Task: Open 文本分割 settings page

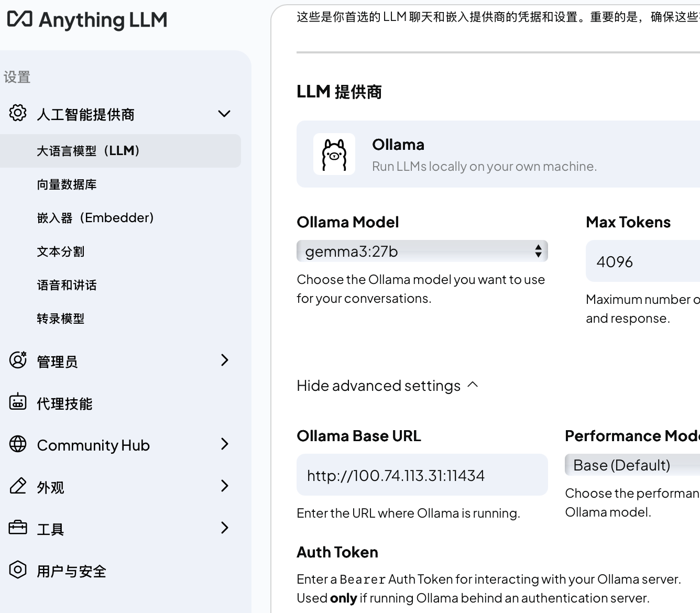Action: pos(60,251)
